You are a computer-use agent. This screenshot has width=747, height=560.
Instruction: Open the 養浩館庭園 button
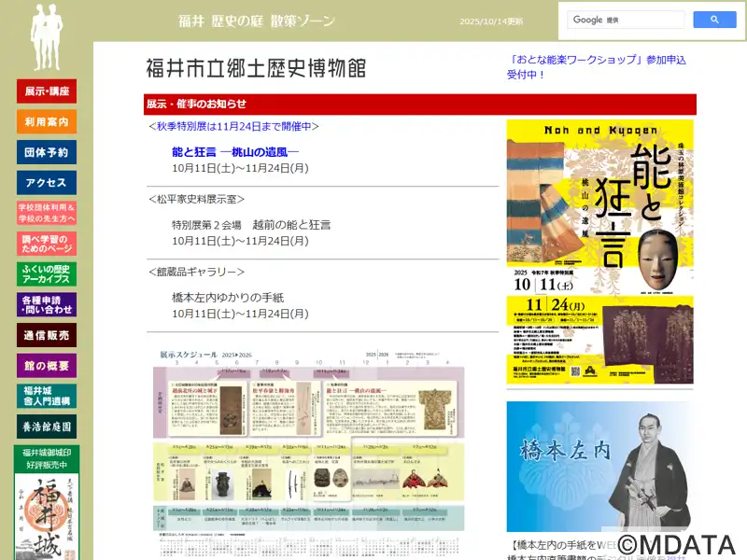pyautogui.click(x=47, y=427)
